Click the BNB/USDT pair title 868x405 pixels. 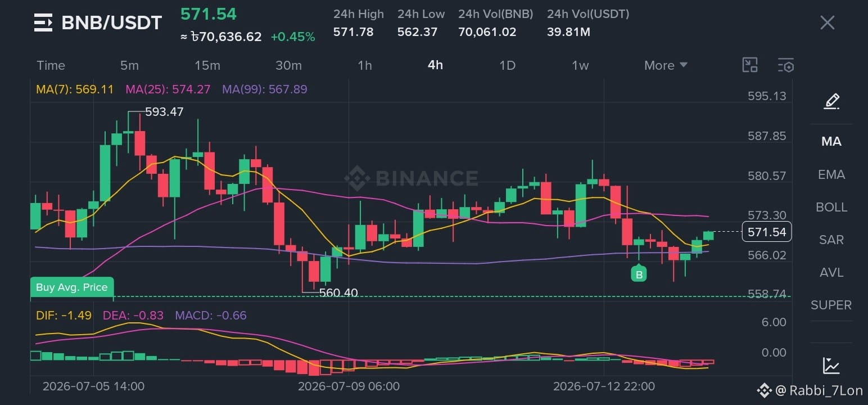click(111, 22)
